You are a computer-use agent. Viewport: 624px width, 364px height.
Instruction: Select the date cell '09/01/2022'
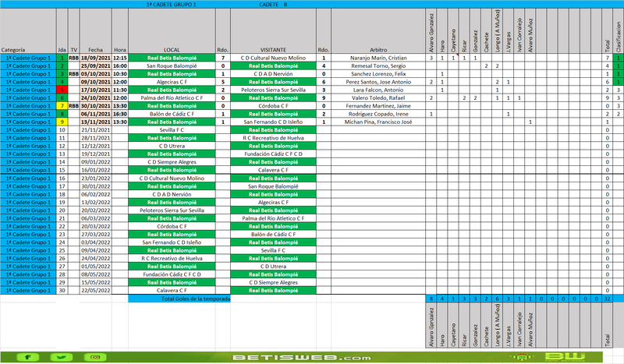(95, 162)
